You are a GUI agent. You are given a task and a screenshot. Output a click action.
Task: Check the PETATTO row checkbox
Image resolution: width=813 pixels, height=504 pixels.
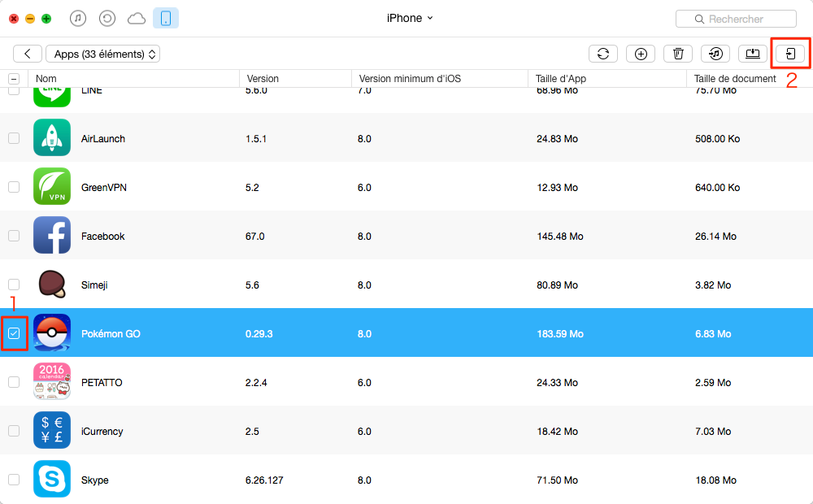14,381
